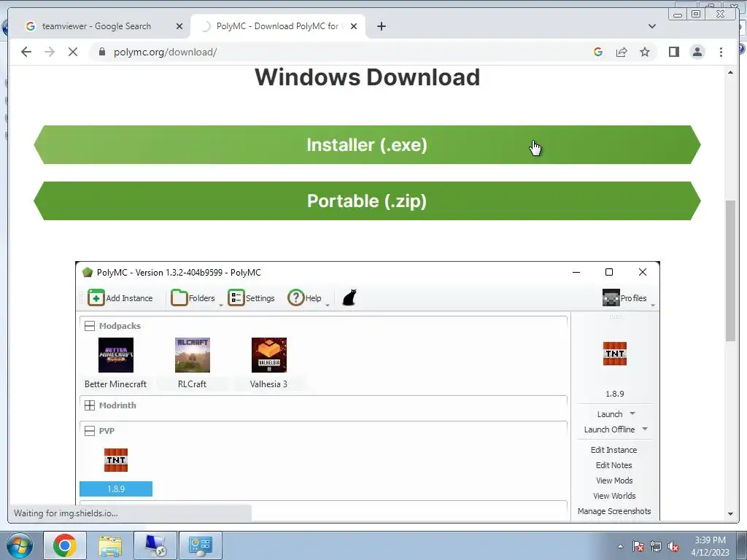Open Windows Explorer from the taskbar
Screen dimensions: 747x560
110,545
